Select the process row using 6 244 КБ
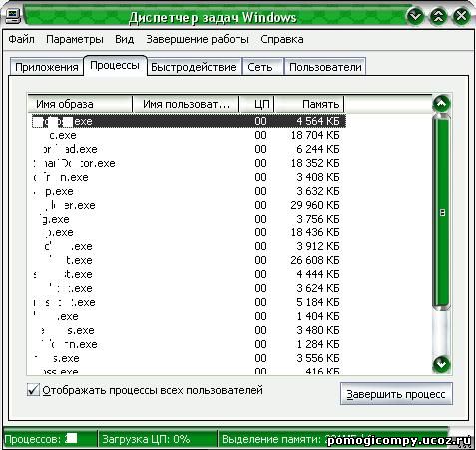 [189, 149]
